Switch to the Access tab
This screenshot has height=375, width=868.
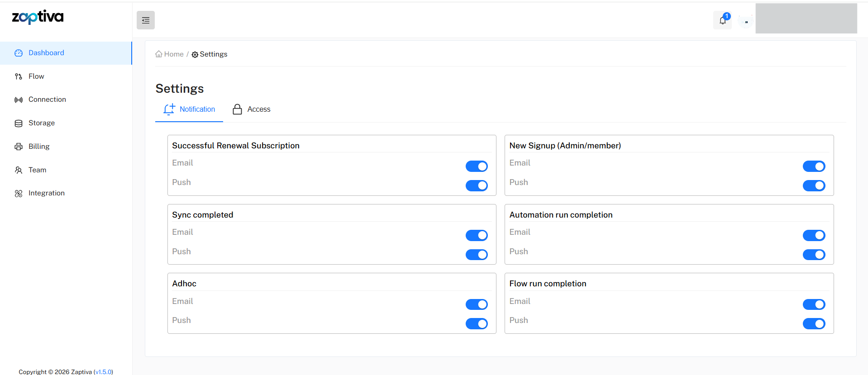pyautogui.click(x=252, y=109)
